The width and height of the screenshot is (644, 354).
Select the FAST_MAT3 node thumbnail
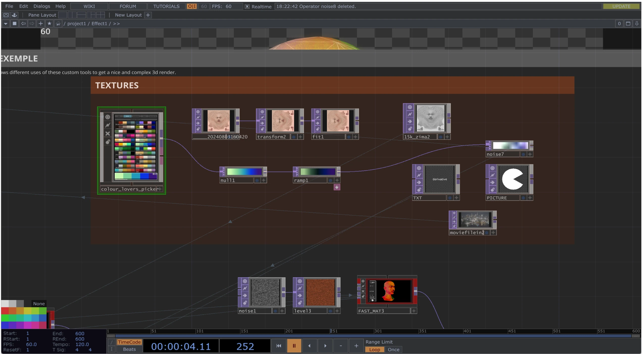coord(389,291)
